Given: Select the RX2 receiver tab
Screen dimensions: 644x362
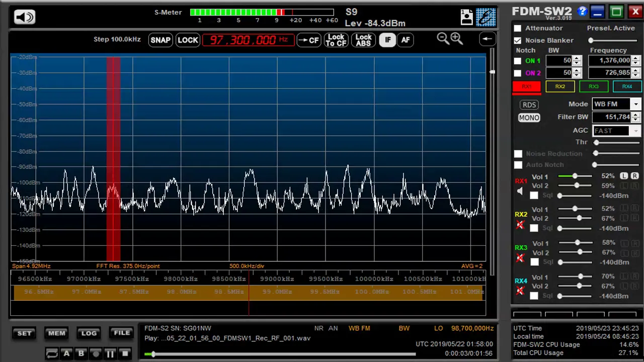Looking at the screenshot, I should tap(560, 86).
